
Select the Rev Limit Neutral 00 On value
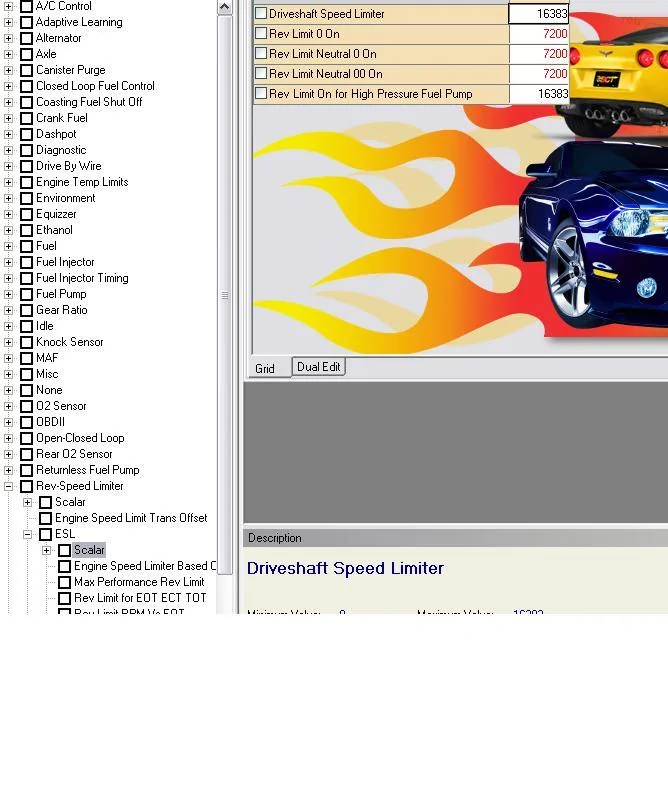tap(539, 73)
